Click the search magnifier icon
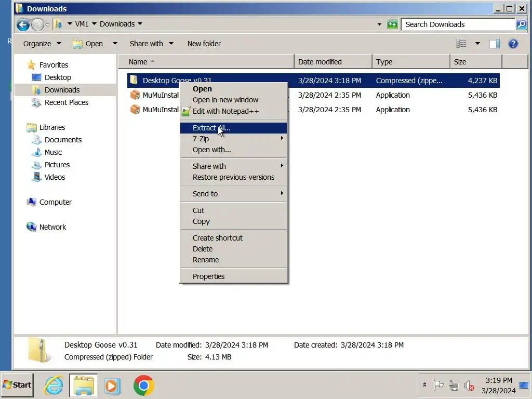The height and width of the screenshot is (399, 532). point(521,24)
